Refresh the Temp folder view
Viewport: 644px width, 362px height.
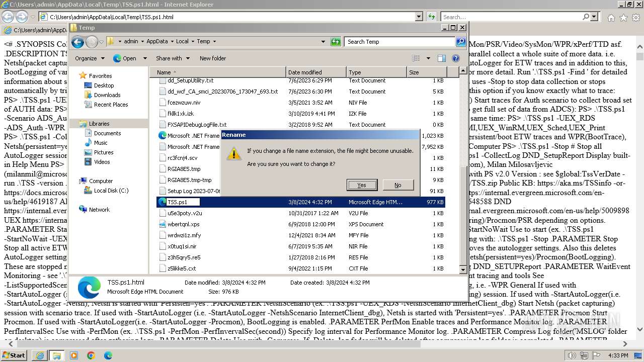336,42
